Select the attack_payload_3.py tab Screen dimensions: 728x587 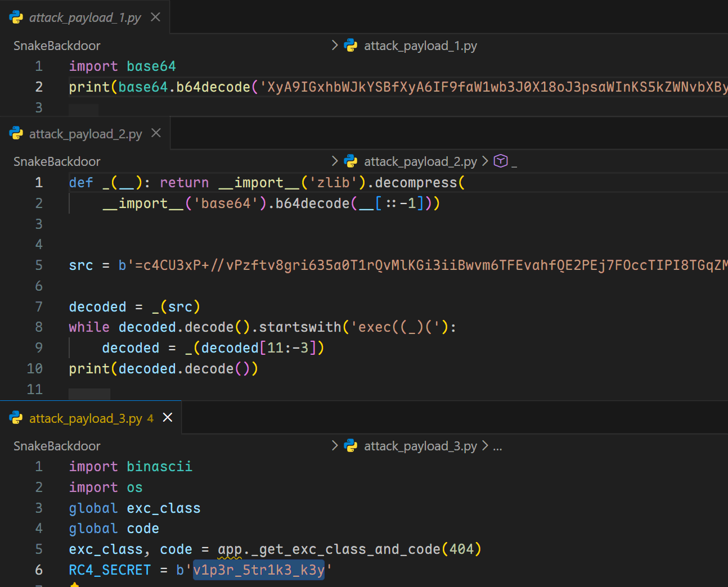tap(85, 418)
